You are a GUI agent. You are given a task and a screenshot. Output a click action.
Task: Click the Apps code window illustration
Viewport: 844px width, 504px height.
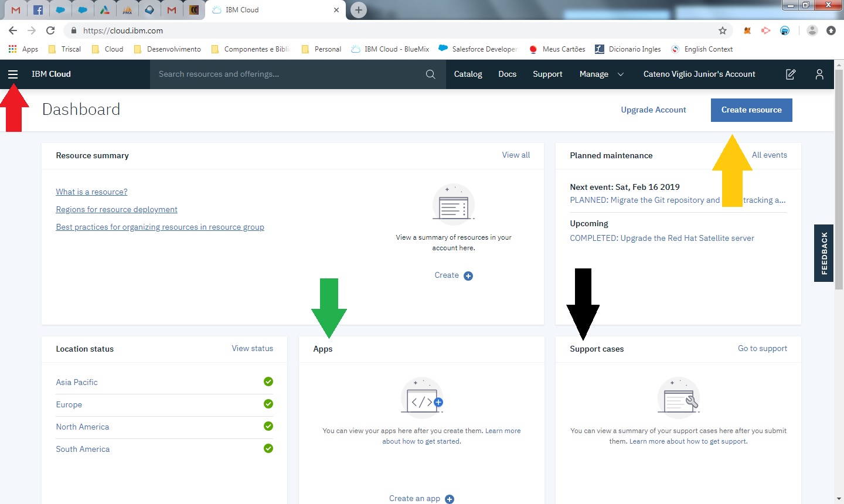(422, 397)
